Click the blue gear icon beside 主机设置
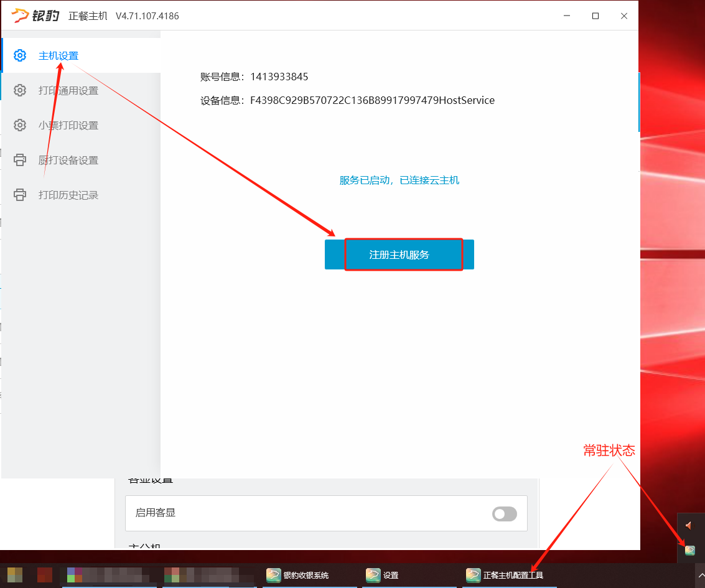Viewport: 705px width, 588px height. (20, 56)
